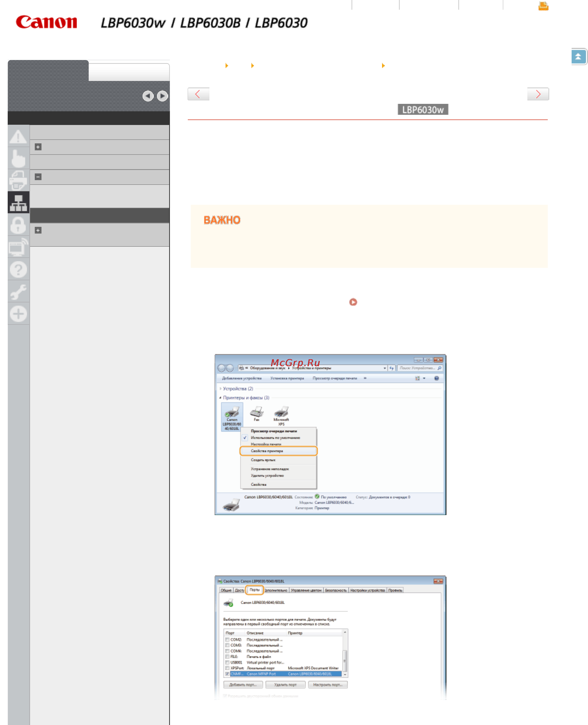Click the Microsoft XPS printer icon in illustration
Image resolution: width=588 pixels, height=725 pixels.
pos(281,416)
